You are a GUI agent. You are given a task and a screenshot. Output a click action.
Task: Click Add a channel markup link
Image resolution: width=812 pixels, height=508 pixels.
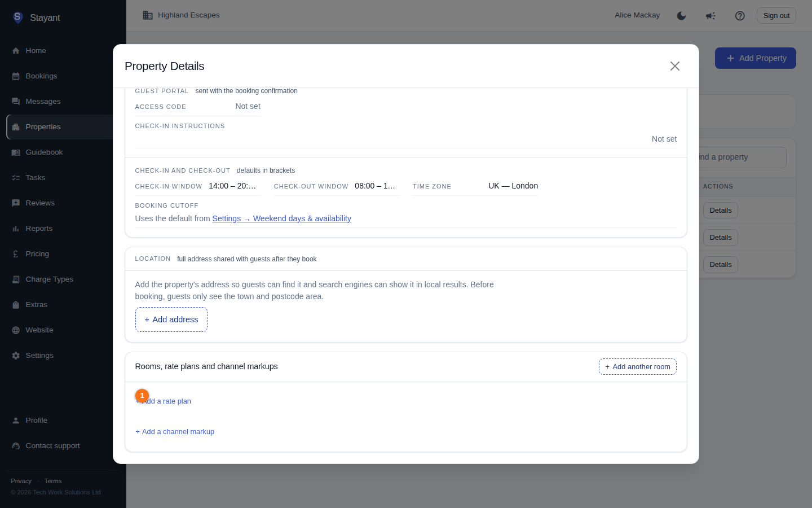(175, 432)
